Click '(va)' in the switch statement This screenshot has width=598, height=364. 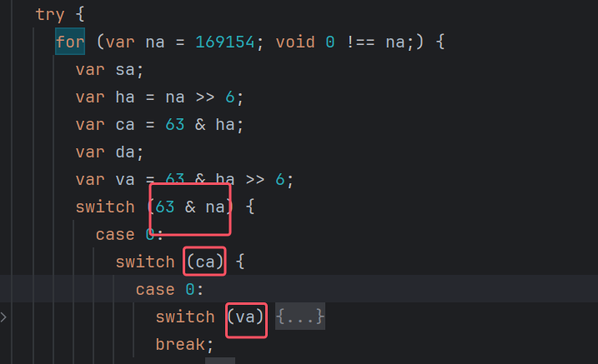(x=245, y=317)
